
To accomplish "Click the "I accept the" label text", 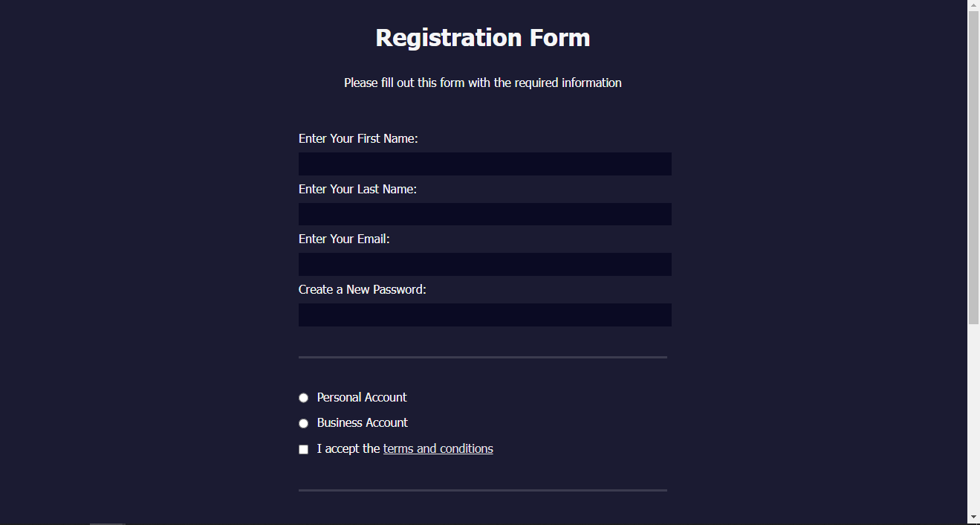I will [348, 449].
